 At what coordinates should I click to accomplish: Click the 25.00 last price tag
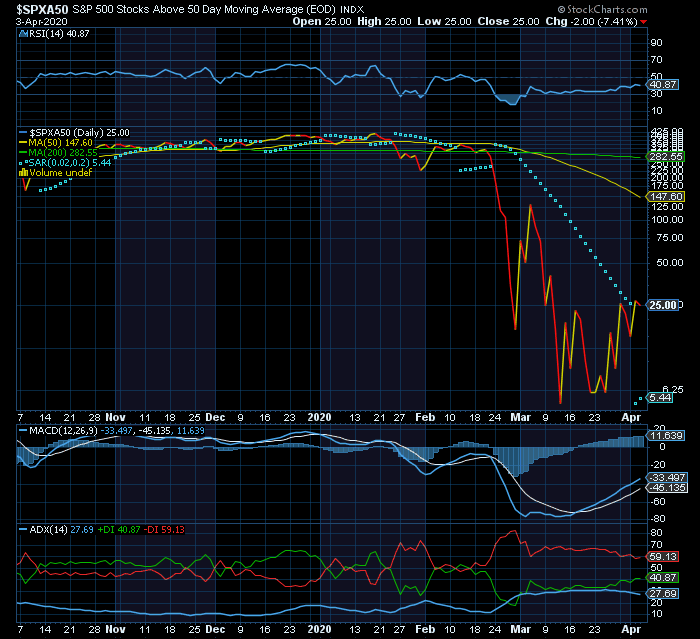[663, 305]
